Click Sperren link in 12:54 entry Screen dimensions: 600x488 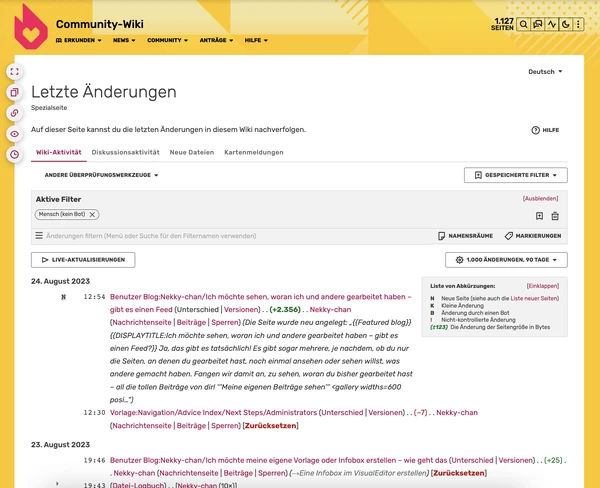point(225,322)
